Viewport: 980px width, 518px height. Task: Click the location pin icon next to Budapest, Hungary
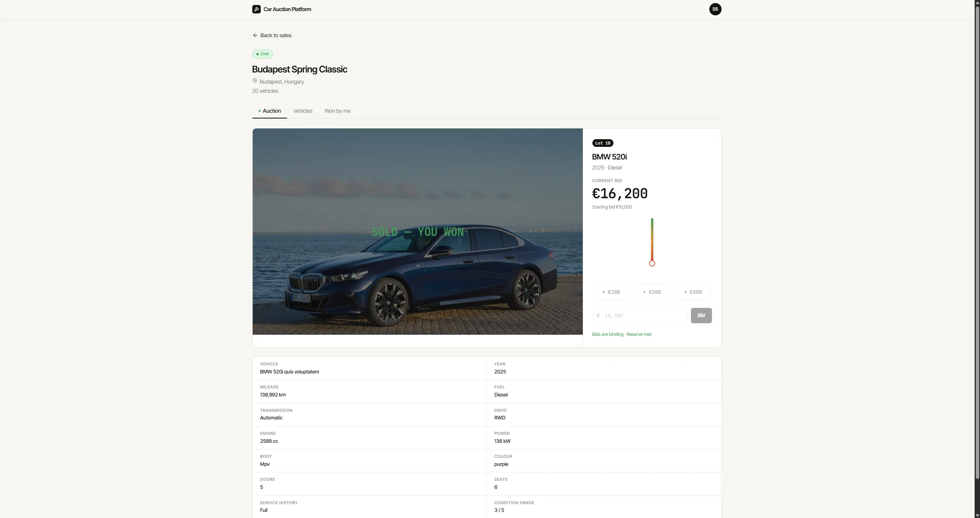pos(255,81)
